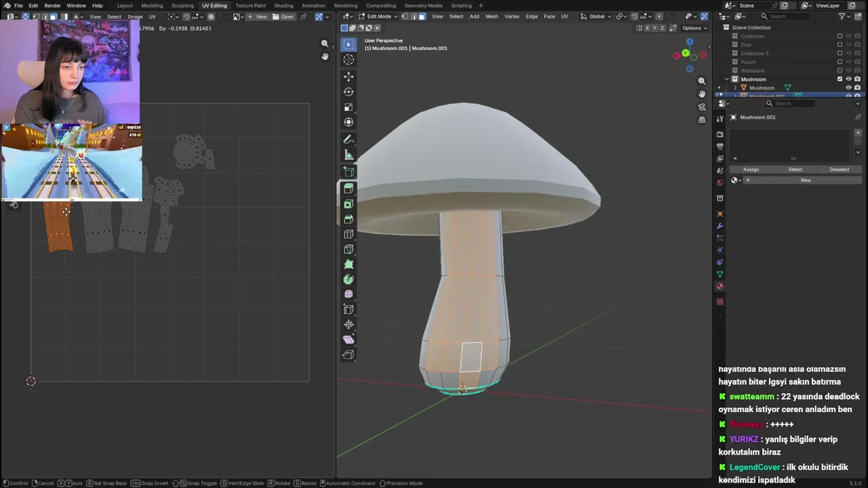Image resolution: width=868 pixels, height=488 pixels.
Task: Hide Mushroom object with eye icon
Action: pyautogui.click(x=848, y=87)
